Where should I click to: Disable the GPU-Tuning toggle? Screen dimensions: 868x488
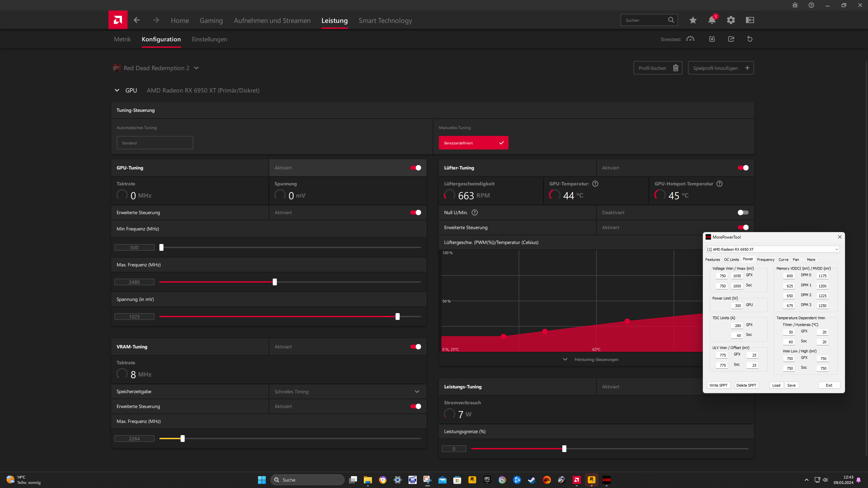click(x=415, y=168)
